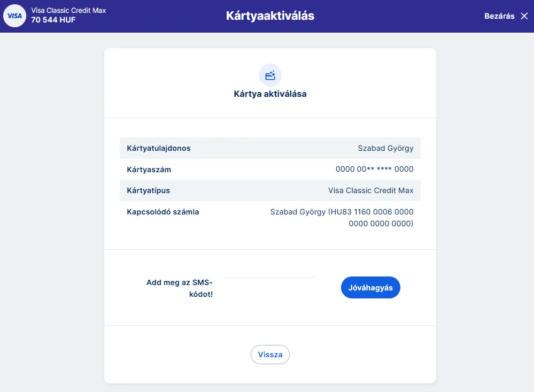The width and height of the screenshot is (534, 392).
Task: Click the Kártyaszám row label
Action: 149,170
